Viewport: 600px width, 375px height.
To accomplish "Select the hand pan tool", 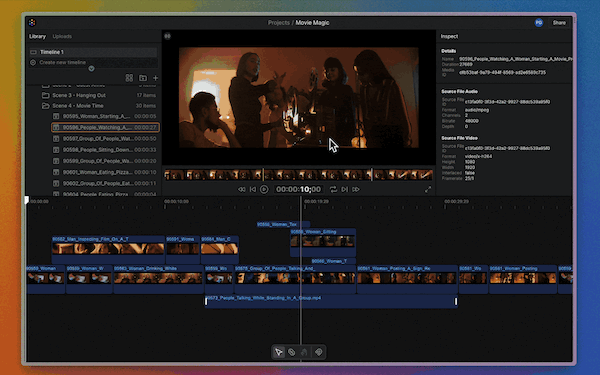I will coord(305,352).
